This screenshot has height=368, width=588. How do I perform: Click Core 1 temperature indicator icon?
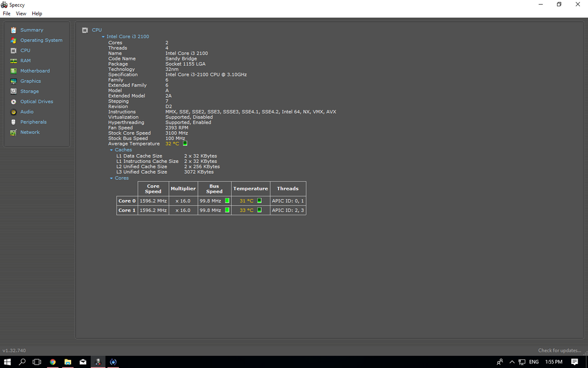(x=259, y=210)
